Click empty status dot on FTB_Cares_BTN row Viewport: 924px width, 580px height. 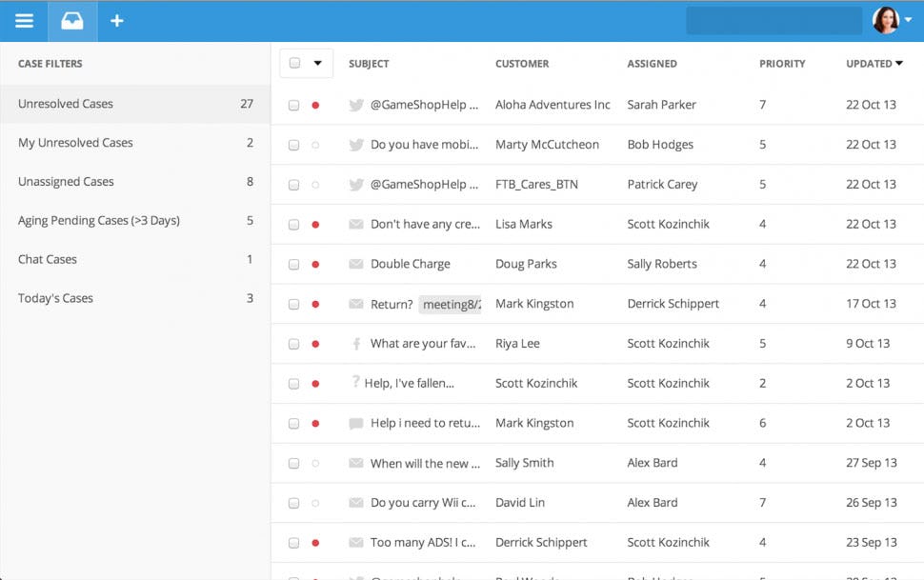click(x=315, y=185)
